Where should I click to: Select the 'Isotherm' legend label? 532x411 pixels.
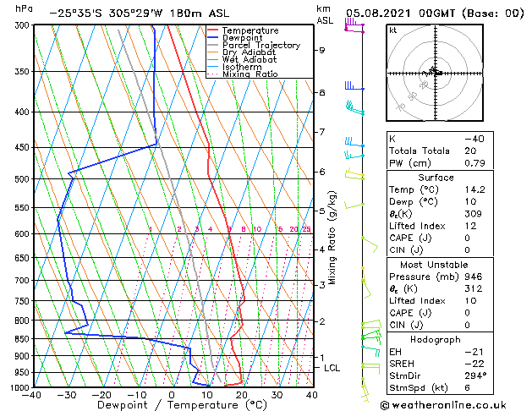click(242, 67)
